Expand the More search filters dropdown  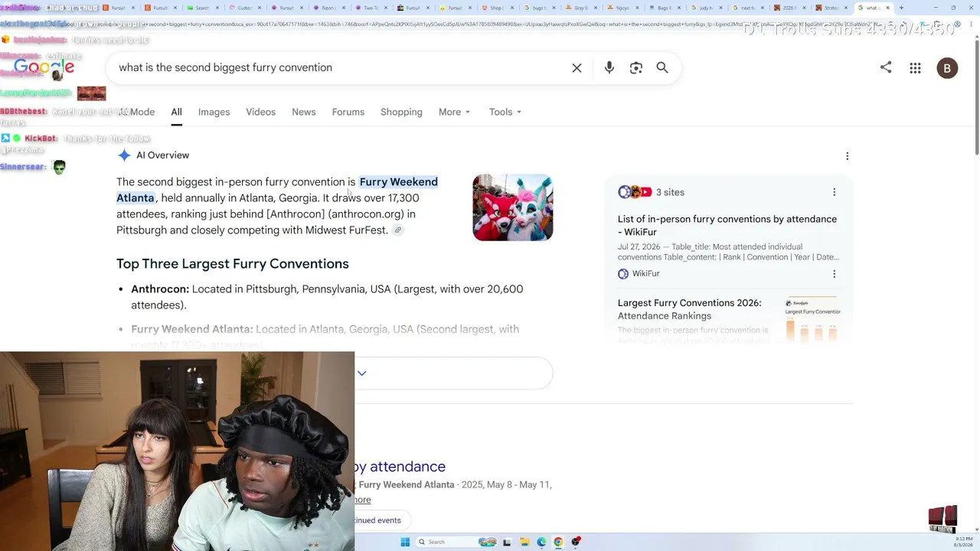click(455, 112)
